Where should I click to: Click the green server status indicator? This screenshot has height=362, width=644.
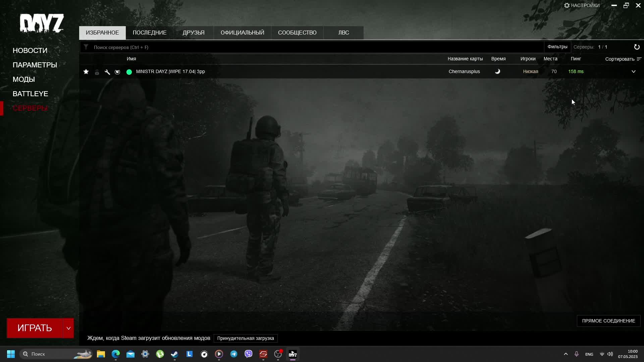pos(129,72)
